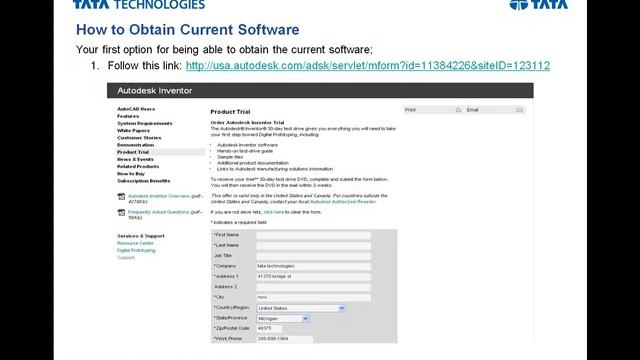640x360 pixels.
Task: Open Autodesk Authorized Reseller link
Action: pos(342,202)
